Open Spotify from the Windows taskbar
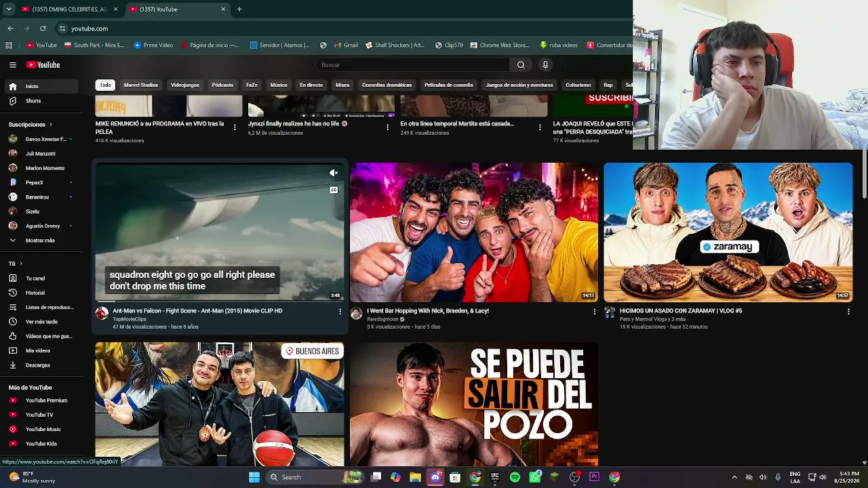Screen dimensions: 868x488 point(515,477)
